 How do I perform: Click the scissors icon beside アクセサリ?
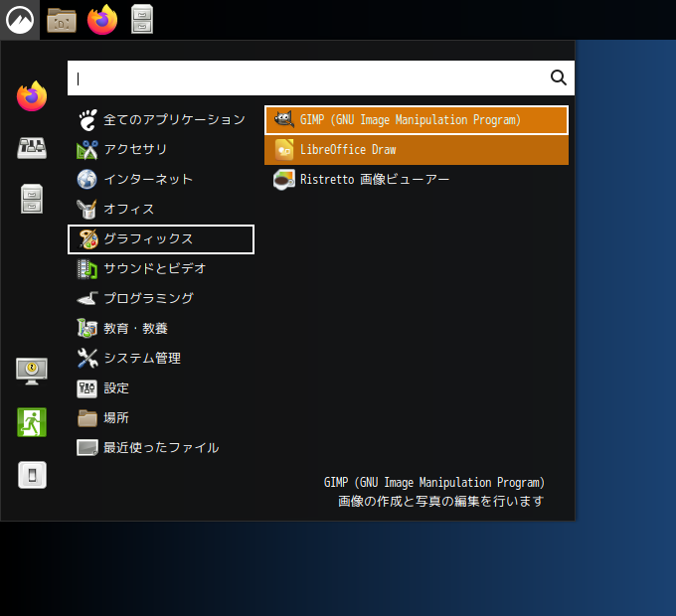click(87, 150)
